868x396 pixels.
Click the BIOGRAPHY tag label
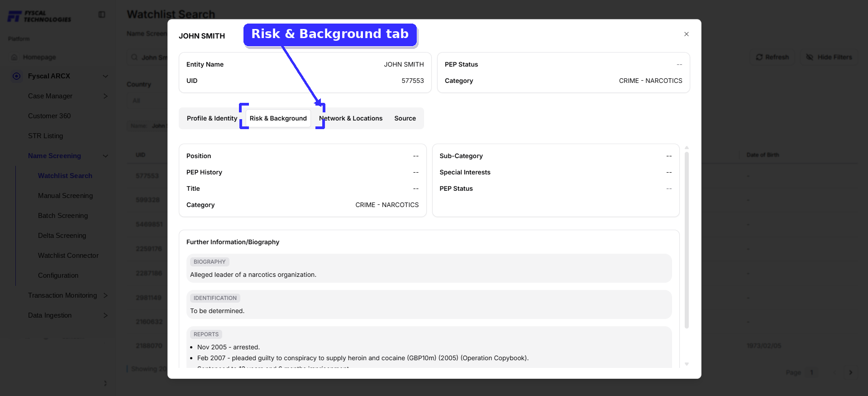(x=210, y=262)
